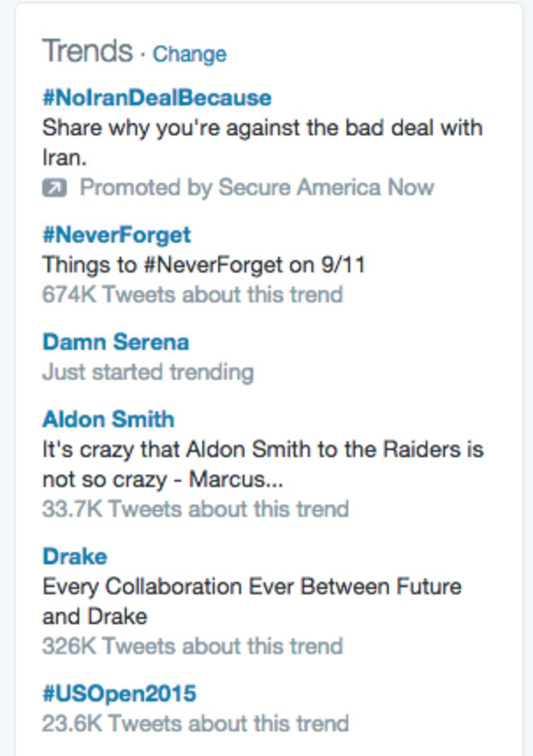Click the Change link beside Trends
Screen dimensions: 533x756
coord(189,54)
